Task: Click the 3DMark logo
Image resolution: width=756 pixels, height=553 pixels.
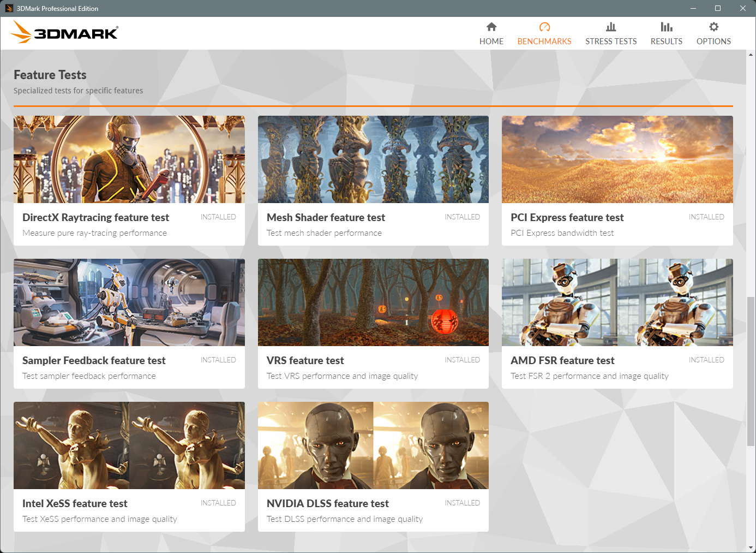Action: tap(64, 32)
